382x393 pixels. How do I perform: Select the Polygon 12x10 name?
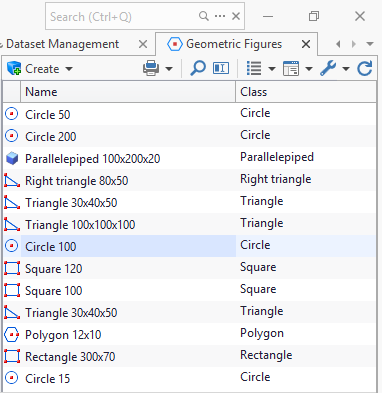[63, 335]
